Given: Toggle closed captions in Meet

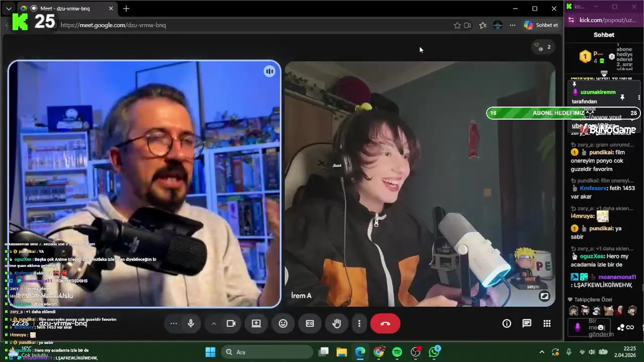Looking at the screenshot, I should click(310, 324).
